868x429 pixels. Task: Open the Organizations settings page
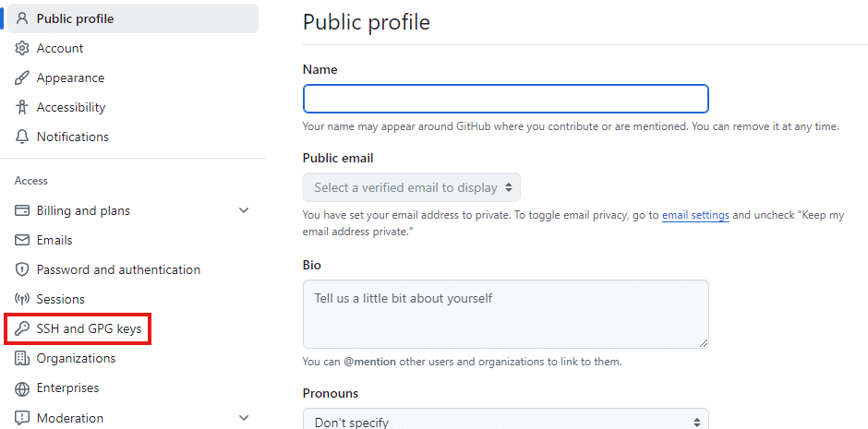coord(76,358)
